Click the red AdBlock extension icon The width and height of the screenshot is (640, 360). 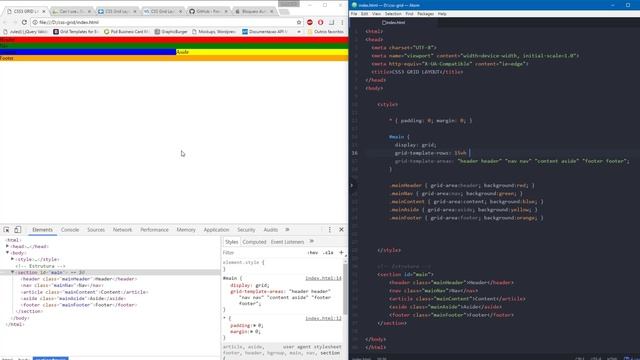(310, 22)
